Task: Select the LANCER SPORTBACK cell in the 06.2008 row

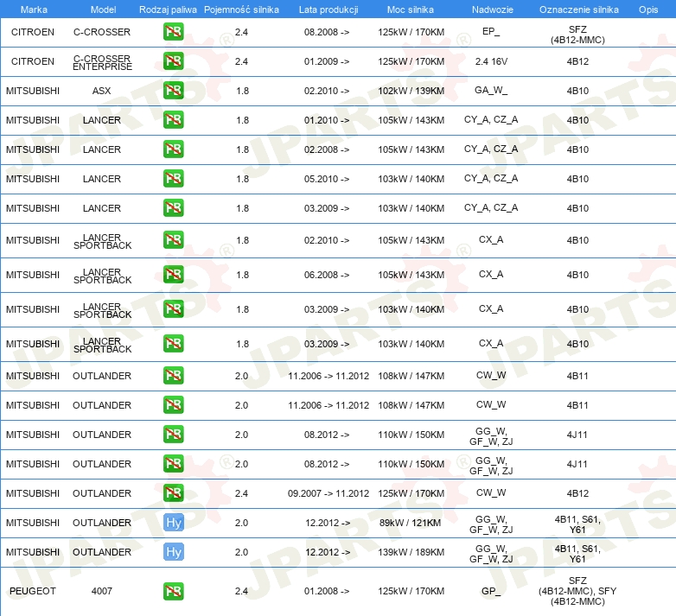Action: pos(102,276)
